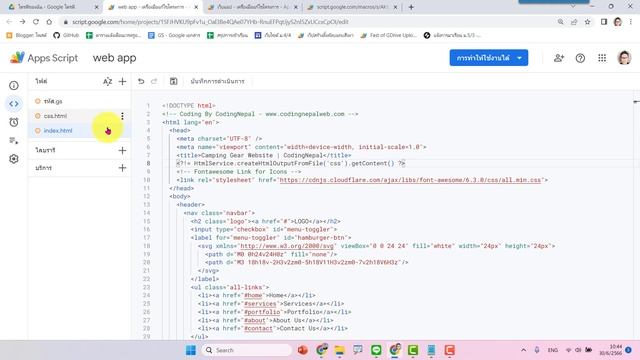Open the Google account avatar

[624, 58]
